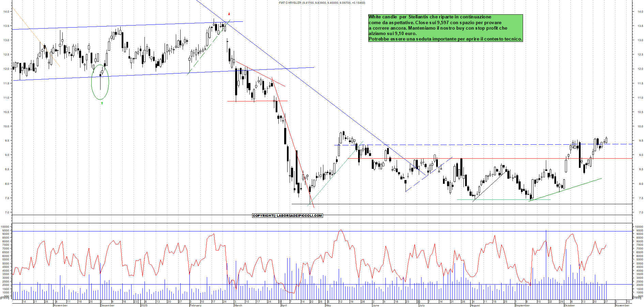Click the green up arrow below the December candle

point(101,103)
